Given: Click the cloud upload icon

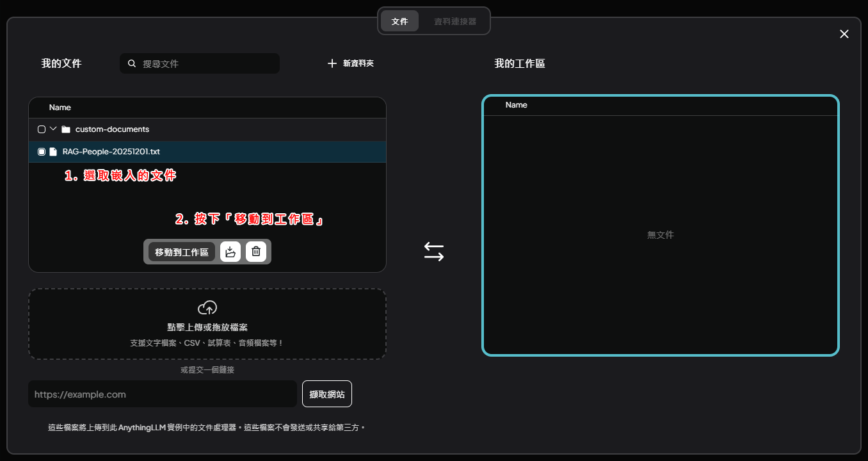Looking at the screenshot, I should point(207,308).
